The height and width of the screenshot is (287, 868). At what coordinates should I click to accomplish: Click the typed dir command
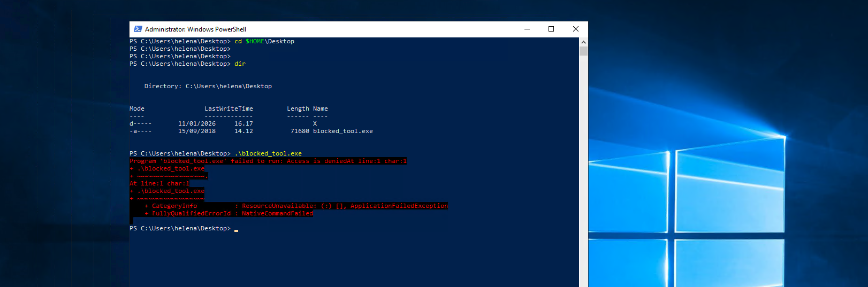coord(240,64)
